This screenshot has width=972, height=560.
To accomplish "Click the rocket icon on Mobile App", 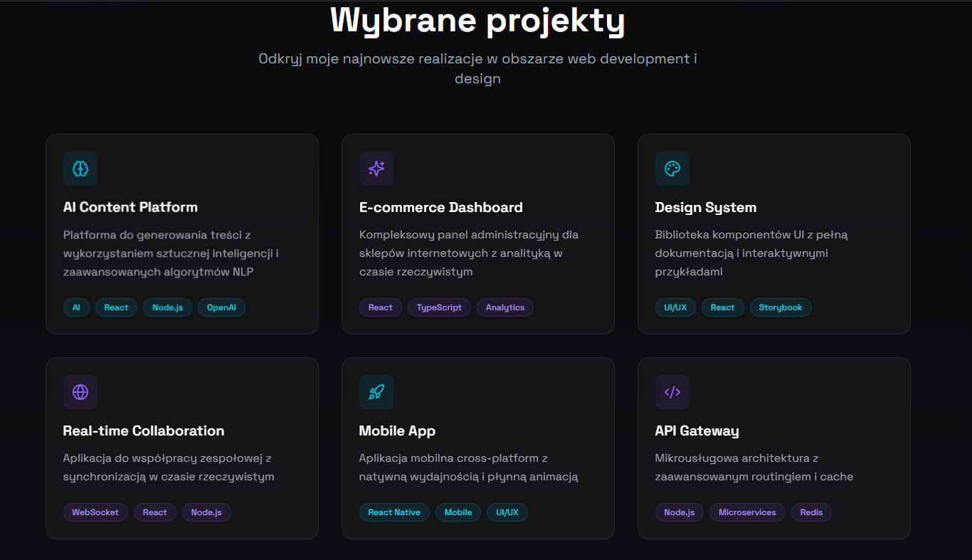I will click(x=376, y=392).
